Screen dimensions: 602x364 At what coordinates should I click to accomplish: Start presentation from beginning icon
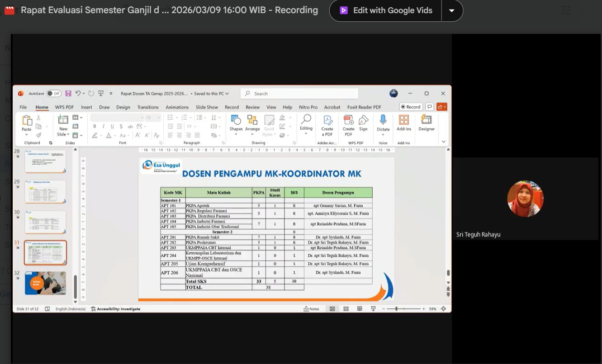tap(101, 94)
